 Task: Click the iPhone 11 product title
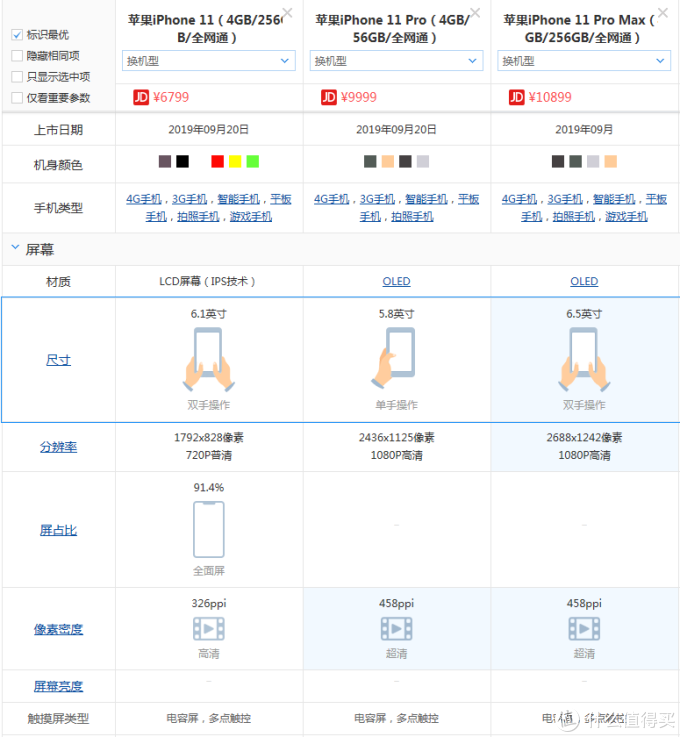click(x=207, y=29)
